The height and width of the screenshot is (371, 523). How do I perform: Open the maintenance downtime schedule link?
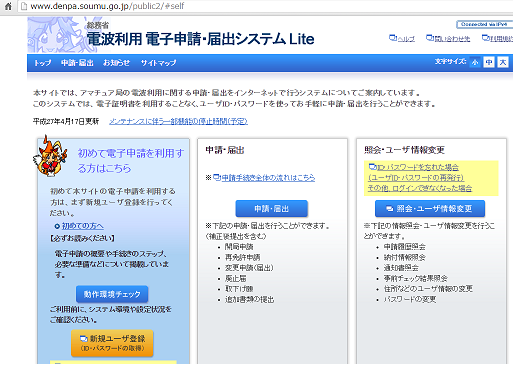tap(178, 121)
